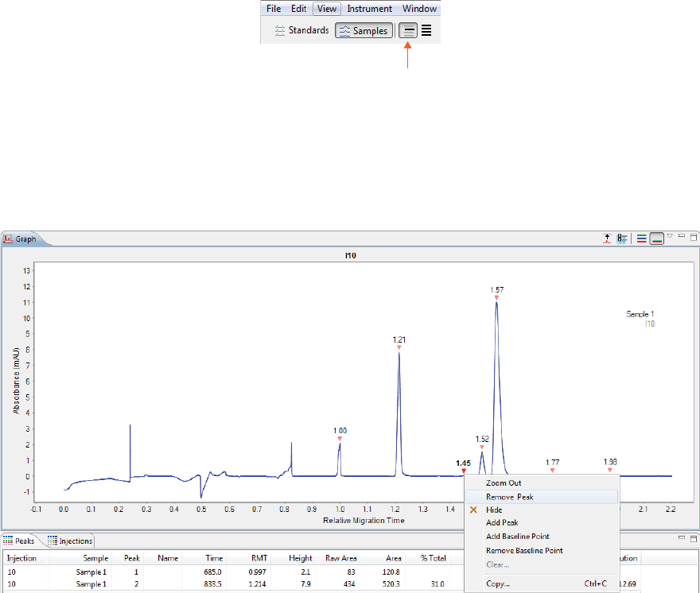This screenshot has height=593, width=700.
Task: Open the View menu
Action: (x=327, y=9)
